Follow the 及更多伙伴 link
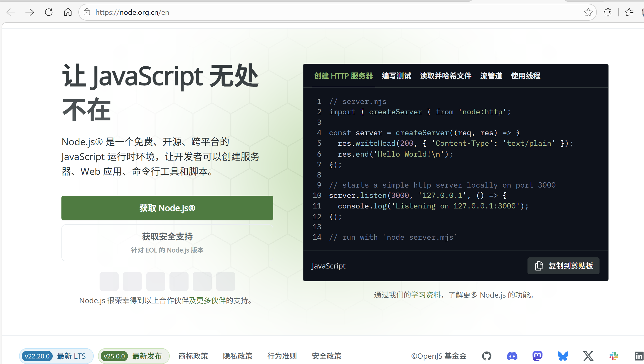Screen dimensions: 644x364 [x=207, y=301]
